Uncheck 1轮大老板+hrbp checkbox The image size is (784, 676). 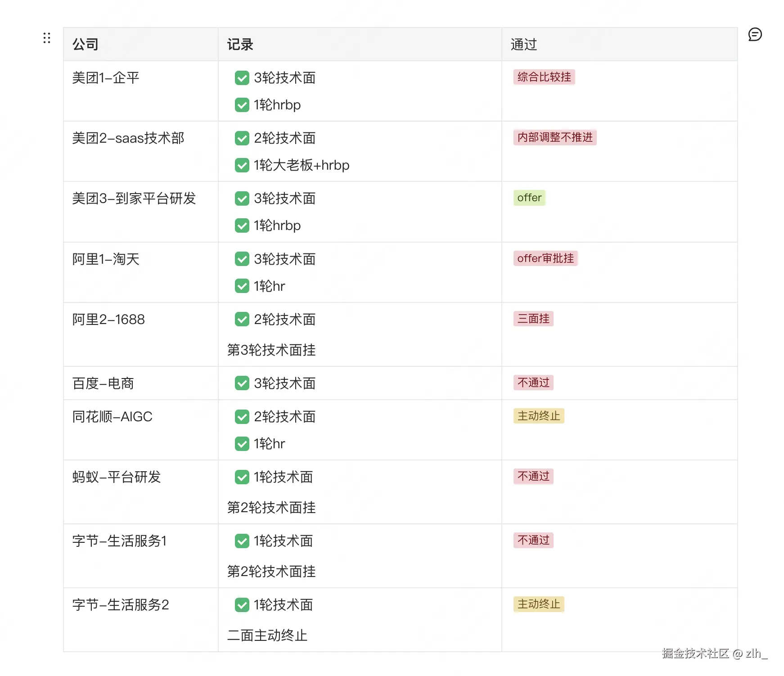pos(242,165)
